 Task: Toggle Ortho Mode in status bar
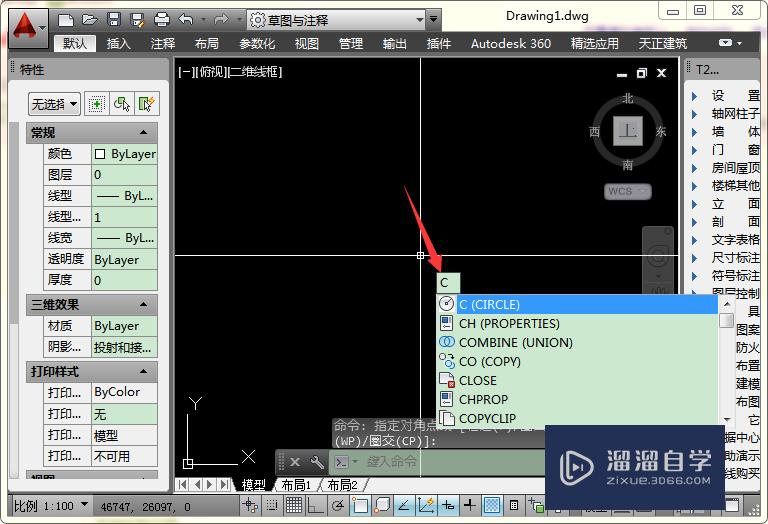[316, 505]
